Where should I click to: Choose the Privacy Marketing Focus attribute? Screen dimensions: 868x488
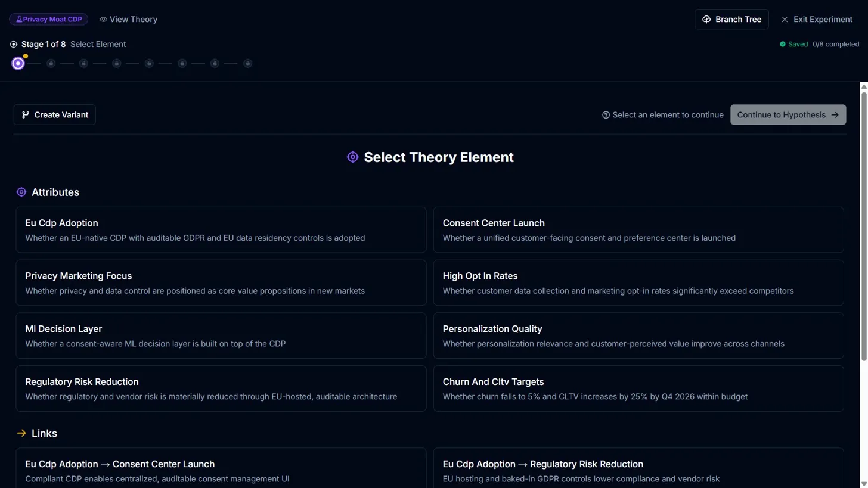[x=221, y=283]
